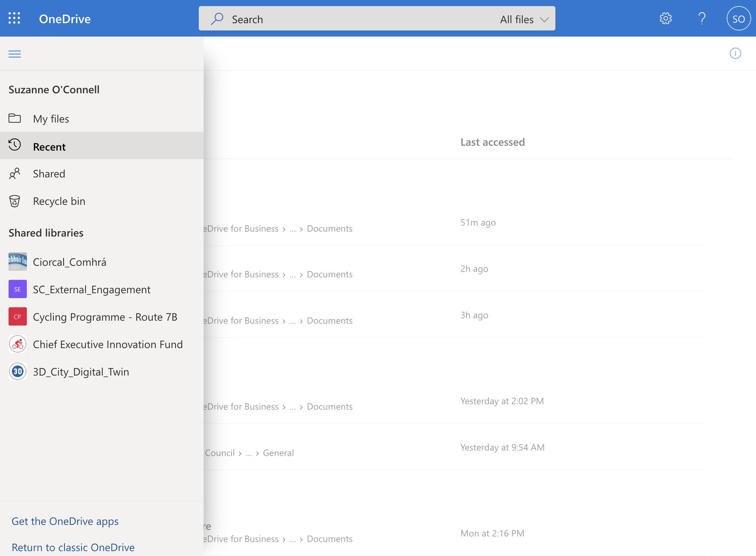Image resolution: width=756 pixels, height=556 pixels.
Task: Open the SO account avatar
Action: [x=739, y=19]
